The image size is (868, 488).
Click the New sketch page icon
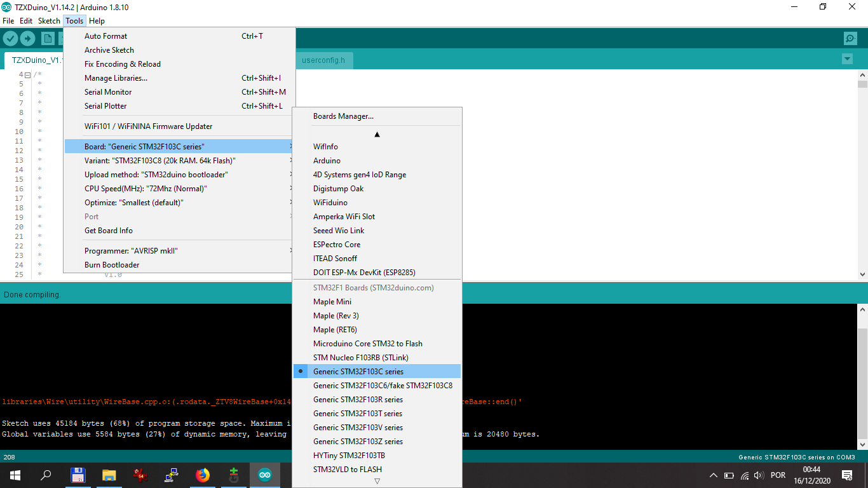pyautogui.click(x=48, y=39)
